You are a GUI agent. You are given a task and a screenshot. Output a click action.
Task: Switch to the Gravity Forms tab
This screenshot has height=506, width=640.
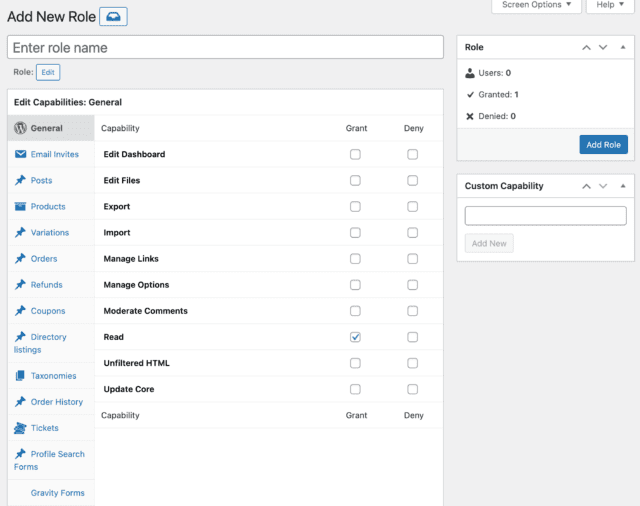57,493
